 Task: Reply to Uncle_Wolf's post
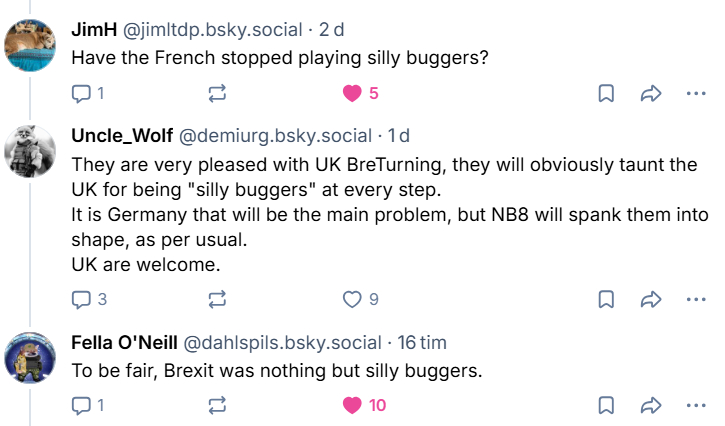click(x=82, y=299)
